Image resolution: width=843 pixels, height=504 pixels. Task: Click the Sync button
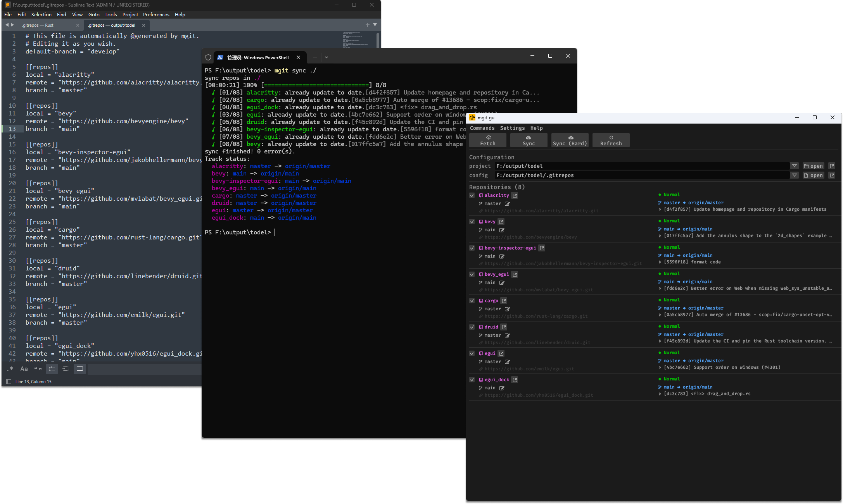pos(529,140)
